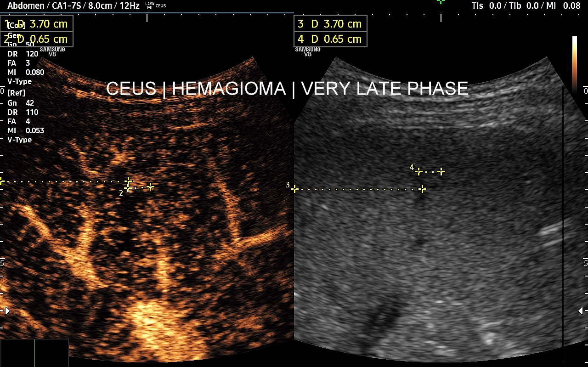Click the Samsung V8 logo on grayscale image
588x367 pixels.
308,51
